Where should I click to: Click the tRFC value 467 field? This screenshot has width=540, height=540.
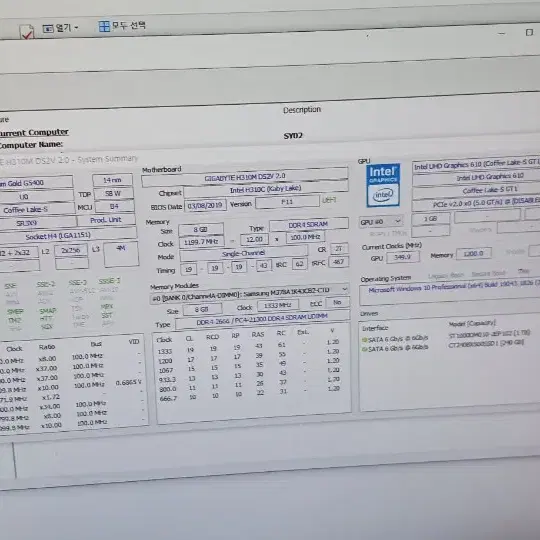coord(339,262)
